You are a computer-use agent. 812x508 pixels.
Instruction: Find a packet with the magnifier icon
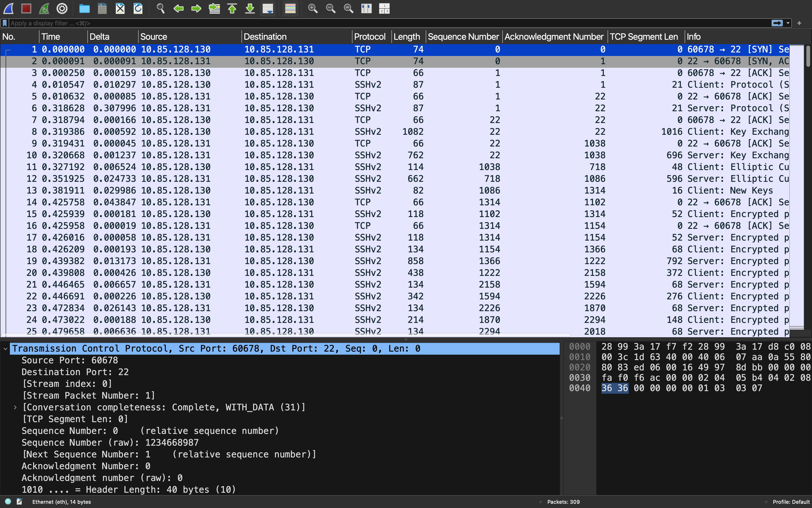tap(160, 8)
